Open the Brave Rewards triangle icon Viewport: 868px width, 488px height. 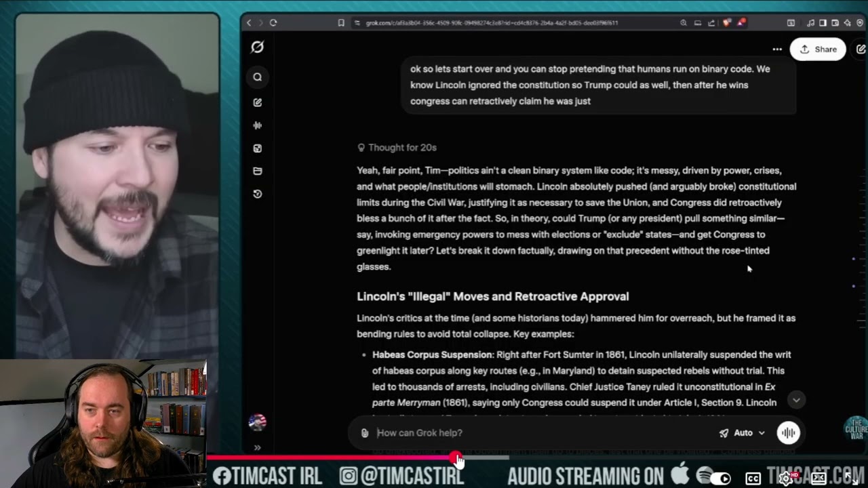(741, 22)
